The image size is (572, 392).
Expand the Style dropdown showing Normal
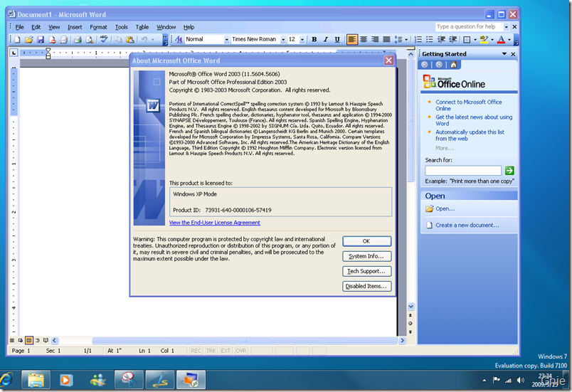click(x=226, y=39)
